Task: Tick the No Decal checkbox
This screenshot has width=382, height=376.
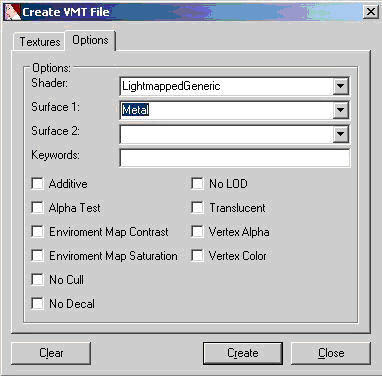Action: click(37, 304)
